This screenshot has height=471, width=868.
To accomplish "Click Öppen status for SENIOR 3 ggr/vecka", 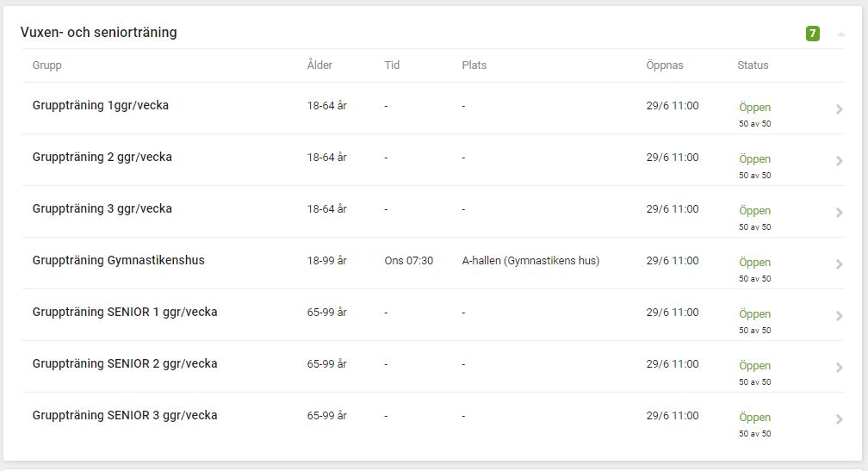I will (x=754, y=418).
